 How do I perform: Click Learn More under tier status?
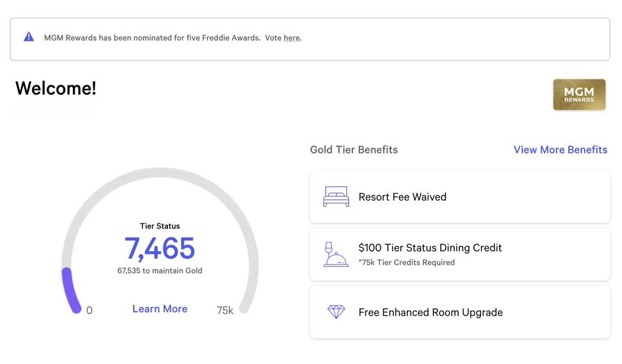click(160, 309)
